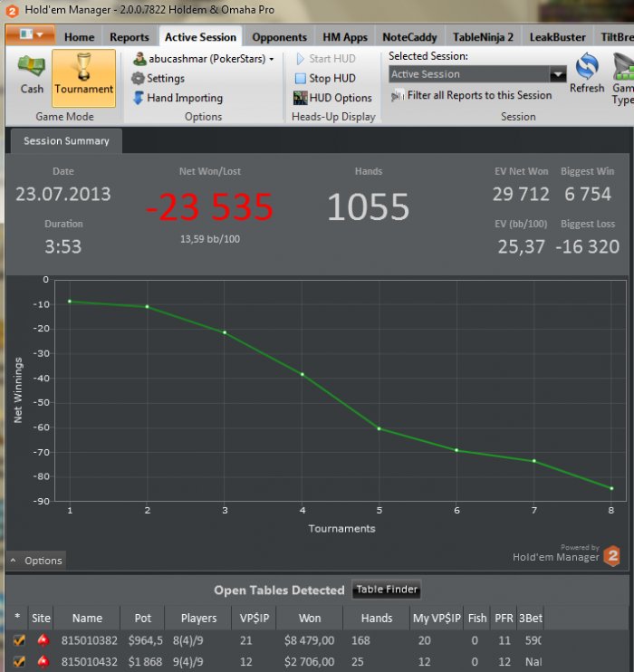The width and height of the screenshot is (634, 672).
Task: Select the Session Summary tab
Action: coord(66,141)
